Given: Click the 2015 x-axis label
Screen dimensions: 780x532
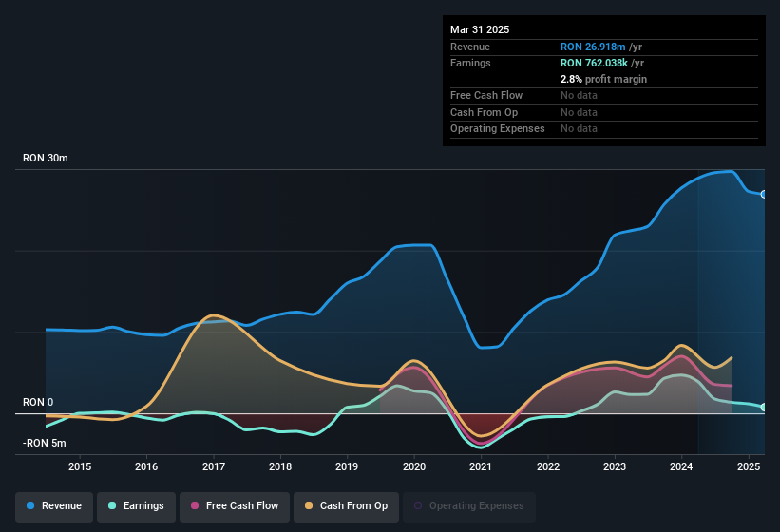Looking at the screenshot, I should pos(80,466).
